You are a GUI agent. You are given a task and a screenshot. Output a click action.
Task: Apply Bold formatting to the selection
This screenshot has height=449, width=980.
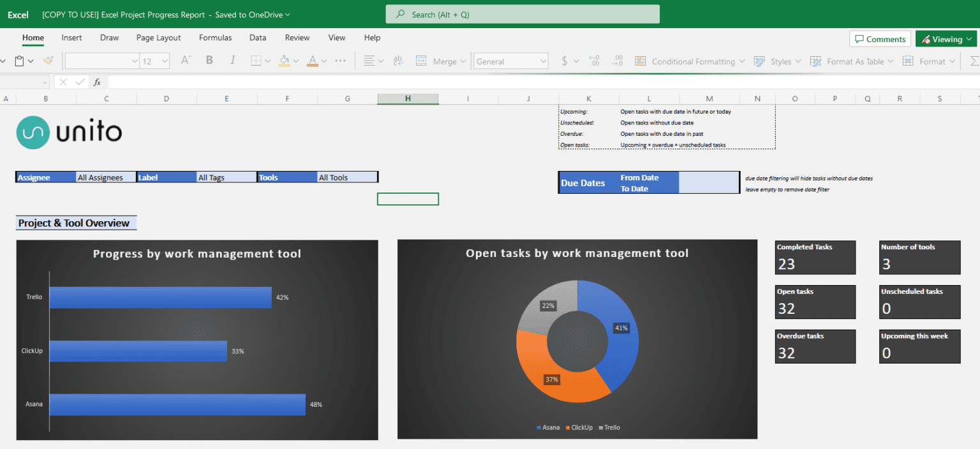[209, 61]
